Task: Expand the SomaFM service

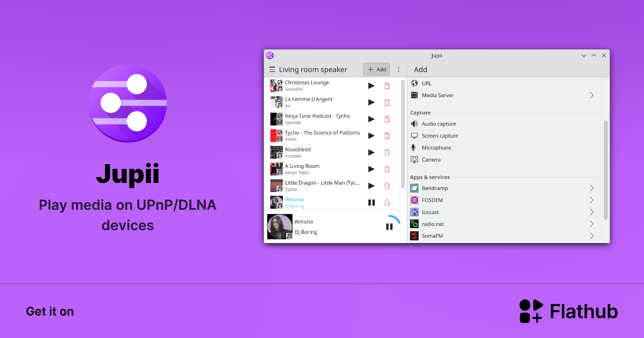Action: 591,236
